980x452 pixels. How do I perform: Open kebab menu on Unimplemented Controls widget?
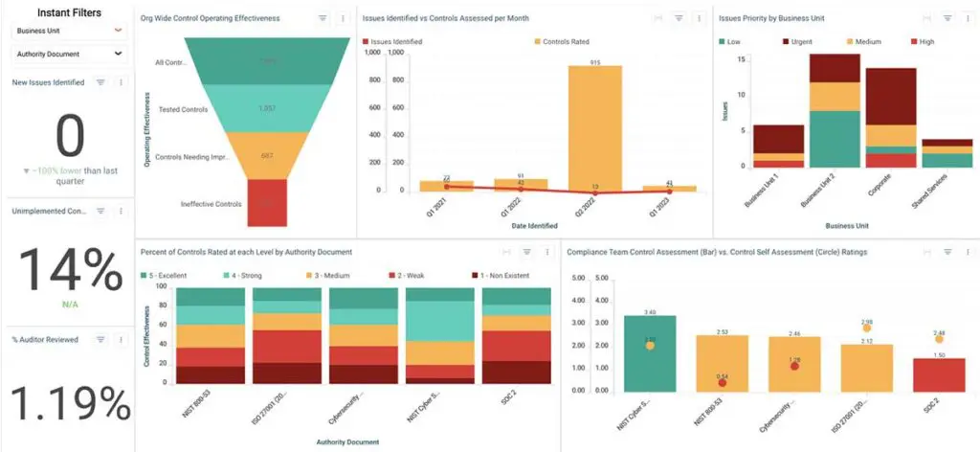click(121, 212)
